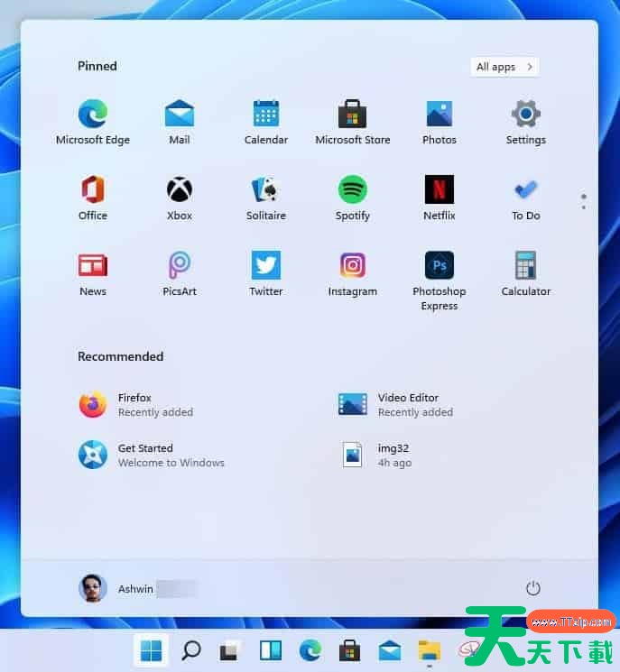Start the Solitaire game

tap(266, 198)
